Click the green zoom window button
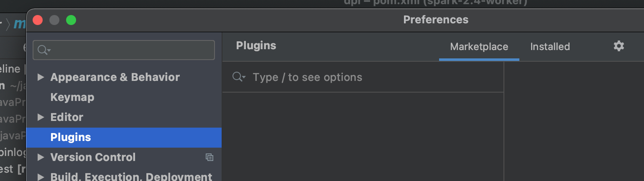The width and height of the screenshot is (644, 181). (x=71, y=20)
